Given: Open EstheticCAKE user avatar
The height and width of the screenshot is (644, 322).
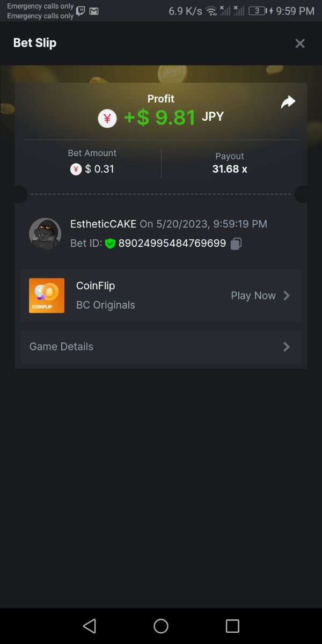Looking at the screenshot, I should tap(45, 234).
